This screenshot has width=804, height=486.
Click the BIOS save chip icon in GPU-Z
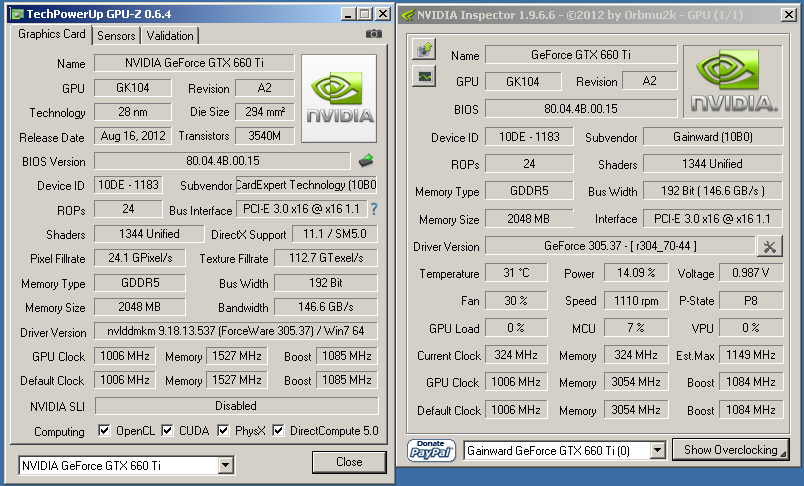click(366, 160)
